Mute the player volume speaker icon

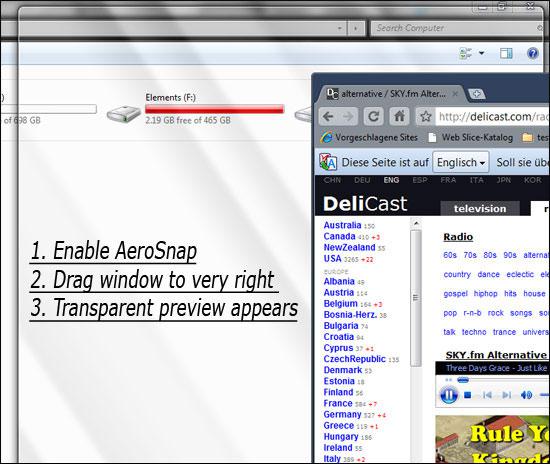[x=526, y=395]
